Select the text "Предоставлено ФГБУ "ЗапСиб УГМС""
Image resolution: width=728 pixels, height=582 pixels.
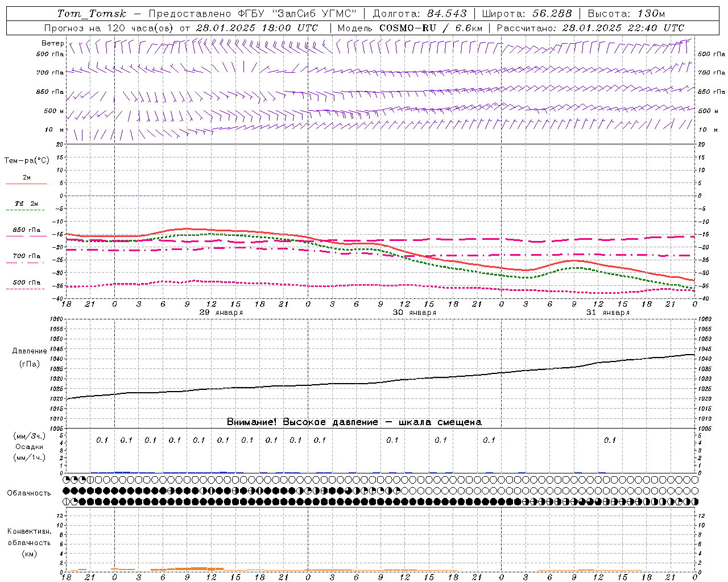(x=253, y=14)
